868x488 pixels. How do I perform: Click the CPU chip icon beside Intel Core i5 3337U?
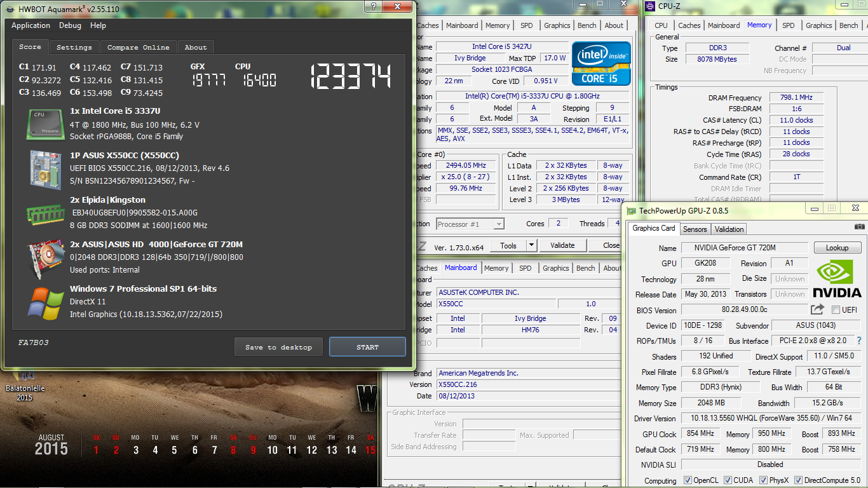(44, 124)
